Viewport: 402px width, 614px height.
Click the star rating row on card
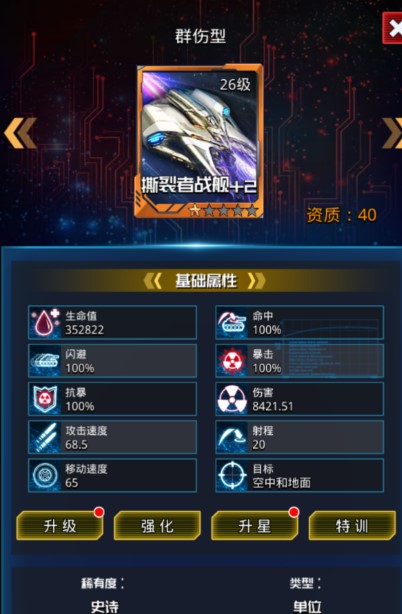224,211
